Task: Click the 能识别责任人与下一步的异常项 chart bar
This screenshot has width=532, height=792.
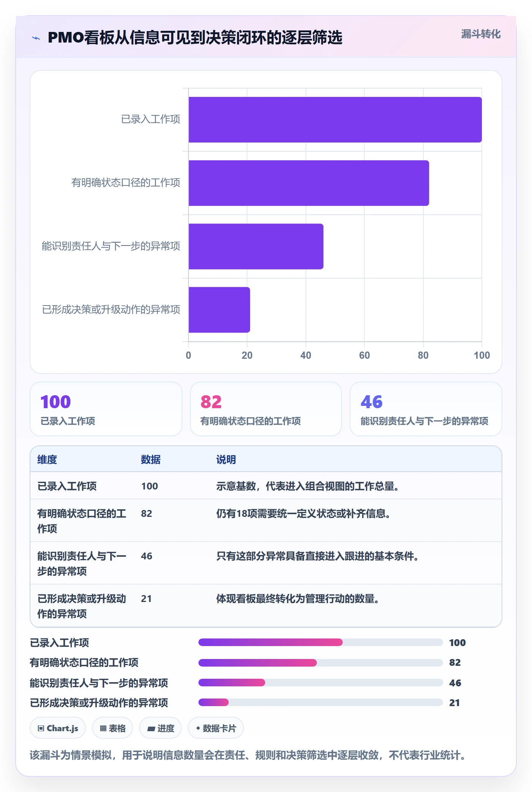Action: click(x=256, y=247)
